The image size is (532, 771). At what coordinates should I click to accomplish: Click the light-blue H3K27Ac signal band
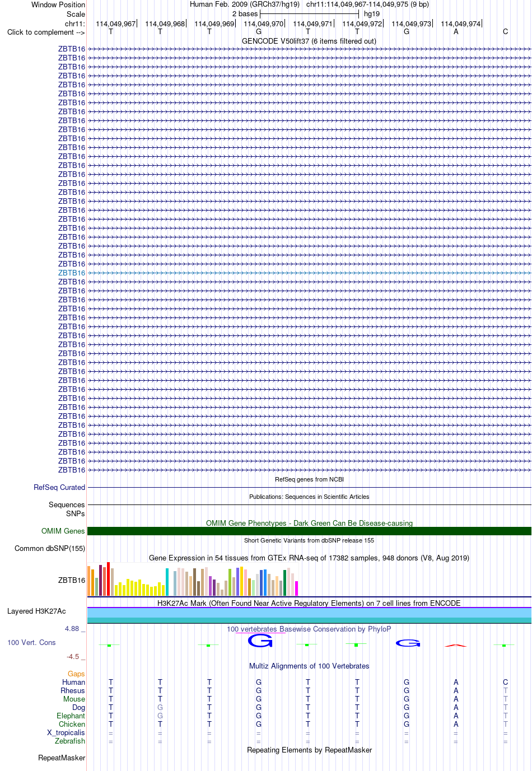click(309, 613)
